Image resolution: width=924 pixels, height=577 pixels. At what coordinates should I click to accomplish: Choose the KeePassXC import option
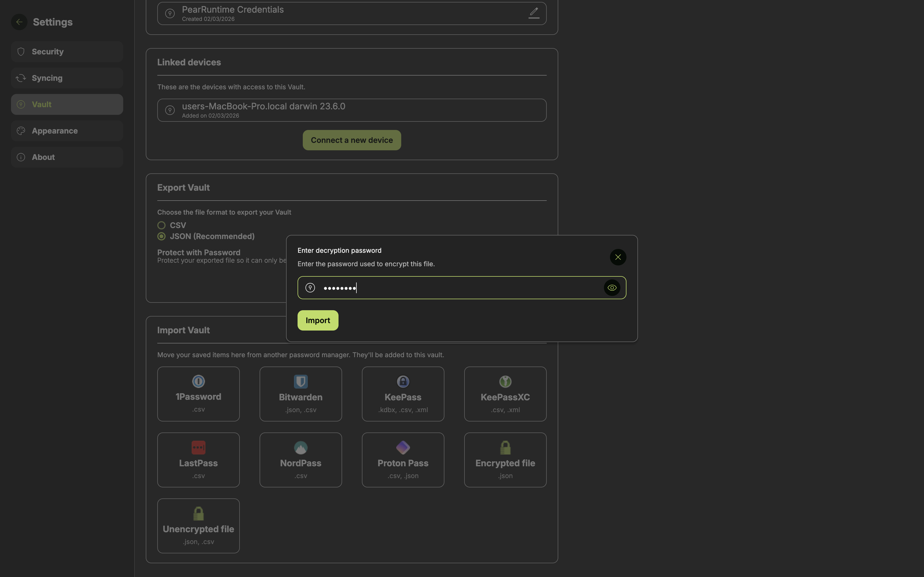(x=505, y=394)
